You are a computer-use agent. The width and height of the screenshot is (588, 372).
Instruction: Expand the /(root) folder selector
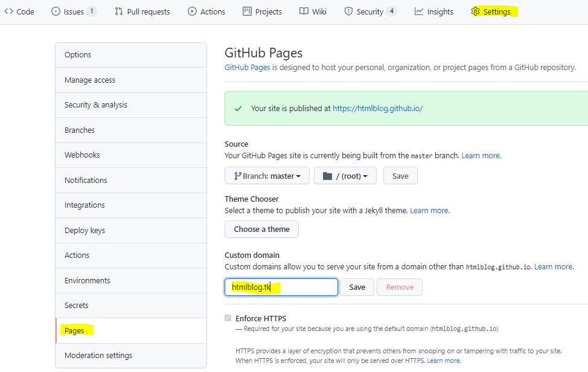pos(345,175)
